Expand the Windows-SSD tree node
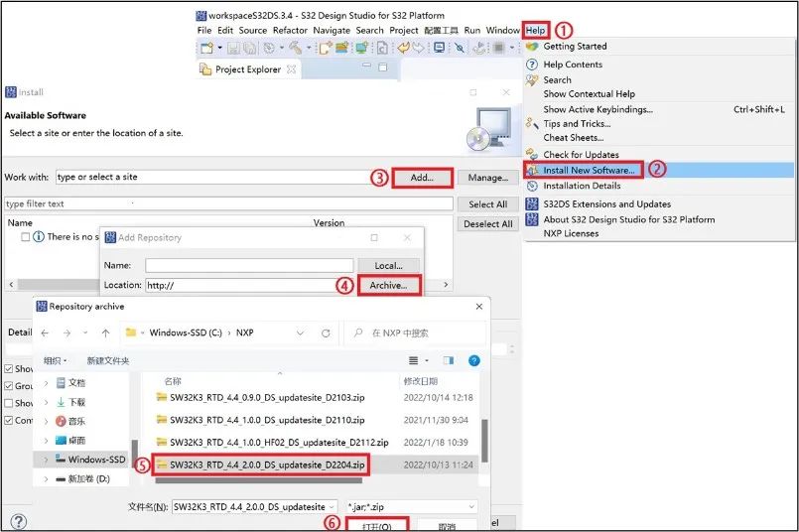 46,460
